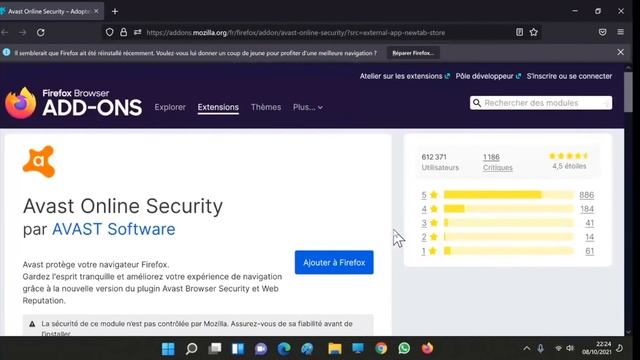This screenshot has width=640, height=360.
Task: Open WhatsApp from the taskbar
Action: click(404, 349)
